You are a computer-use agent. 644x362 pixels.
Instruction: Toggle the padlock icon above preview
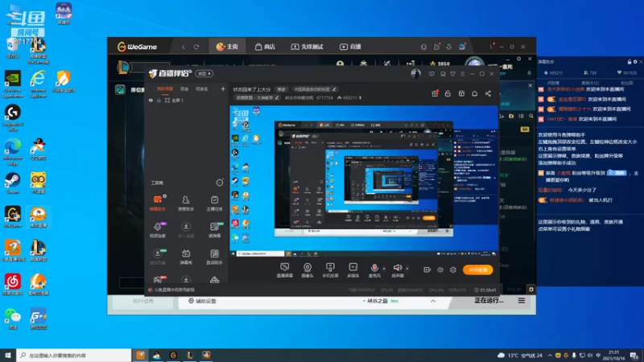(x=448, y=93)
